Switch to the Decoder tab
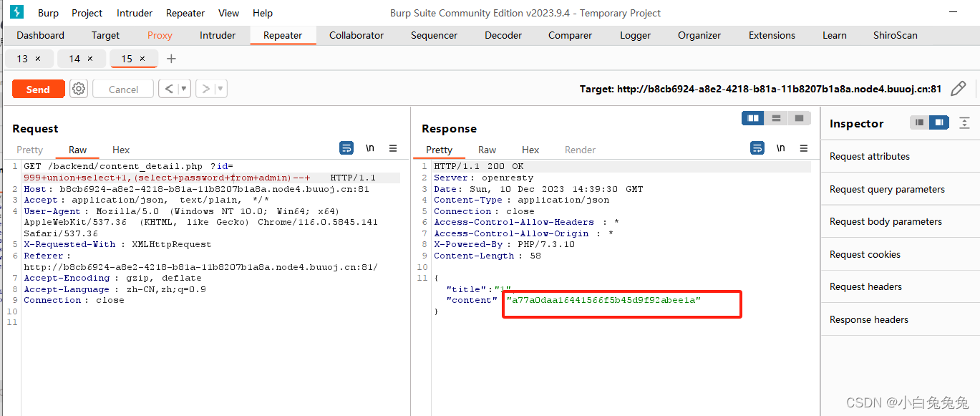Image resolution: width=980 pixels, height=416 pixels. pos(503,35)
